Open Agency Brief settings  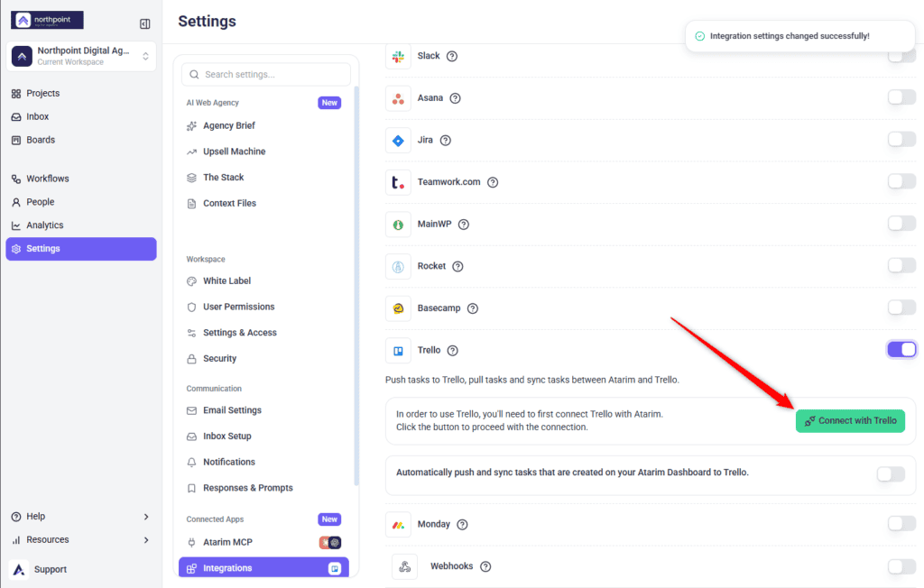263,125
